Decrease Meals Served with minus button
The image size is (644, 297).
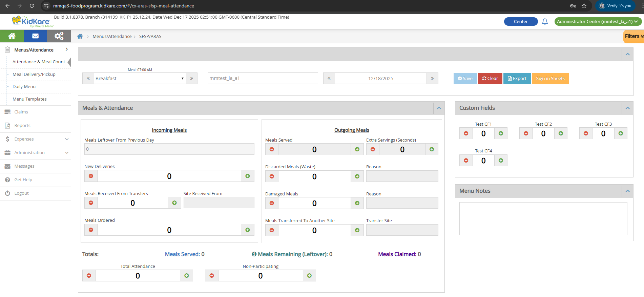coord(272,149)
